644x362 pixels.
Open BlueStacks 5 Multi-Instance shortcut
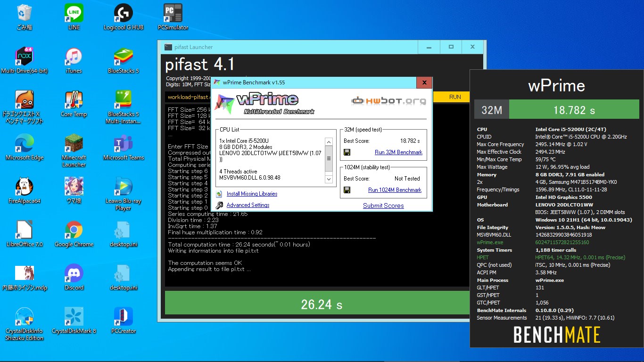[x=124, y=107]
